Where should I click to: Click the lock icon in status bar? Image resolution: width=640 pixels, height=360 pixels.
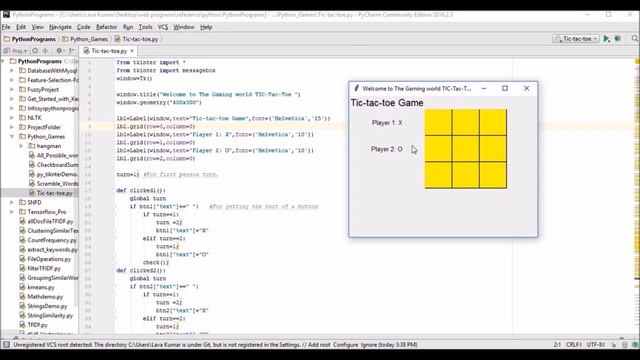pyautogui.click(x=614, y=345)
